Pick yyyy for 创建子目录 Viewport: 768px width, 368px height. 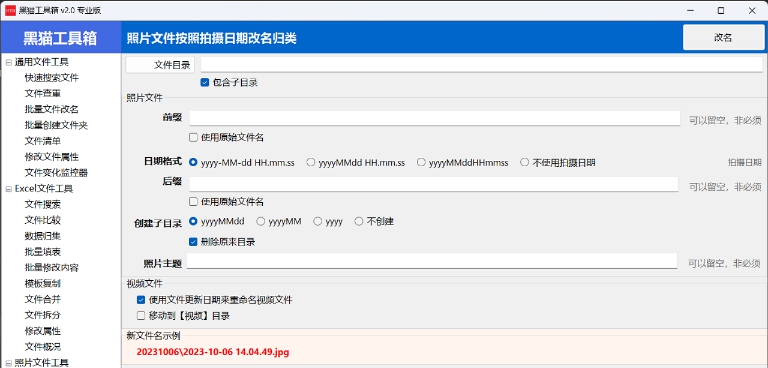coord(317,221)
